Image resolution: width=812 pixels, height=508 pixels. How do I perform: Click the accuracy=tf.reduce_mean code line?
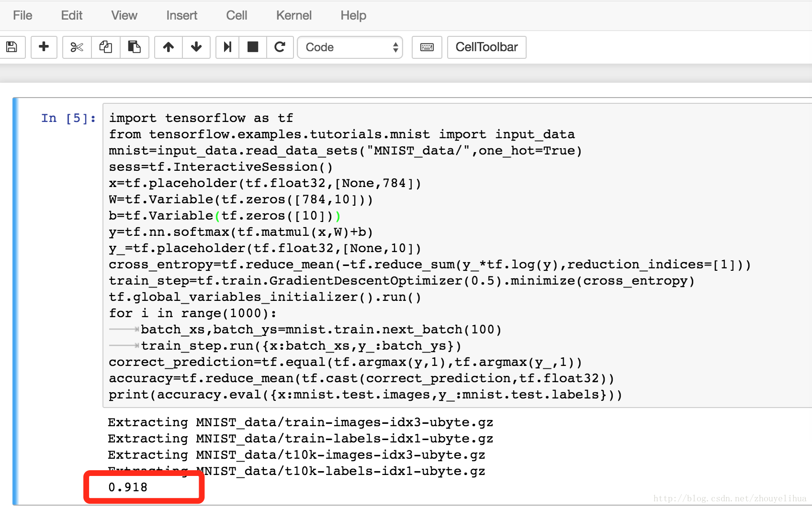(x=361, y=378)
